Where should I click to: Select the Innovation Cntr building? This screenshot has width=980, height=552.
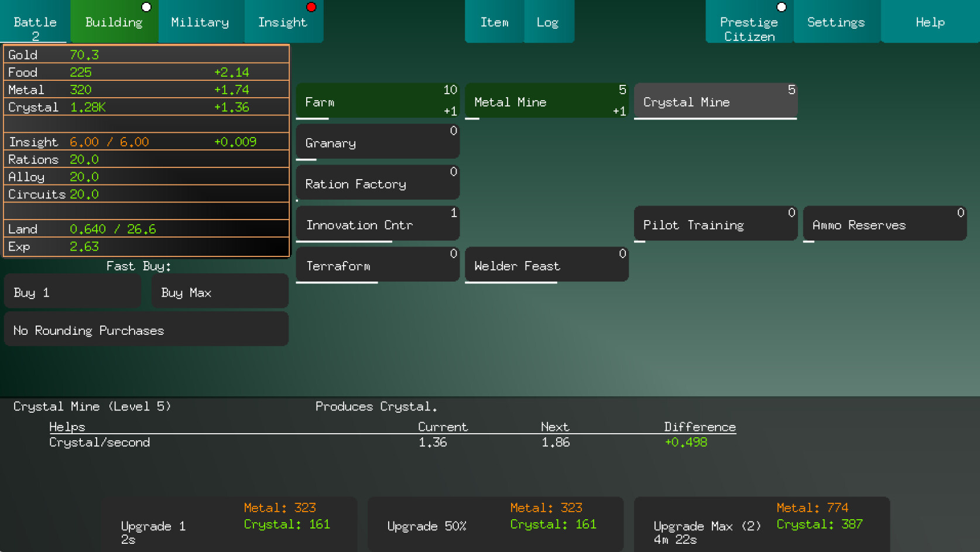click(377, 224)
